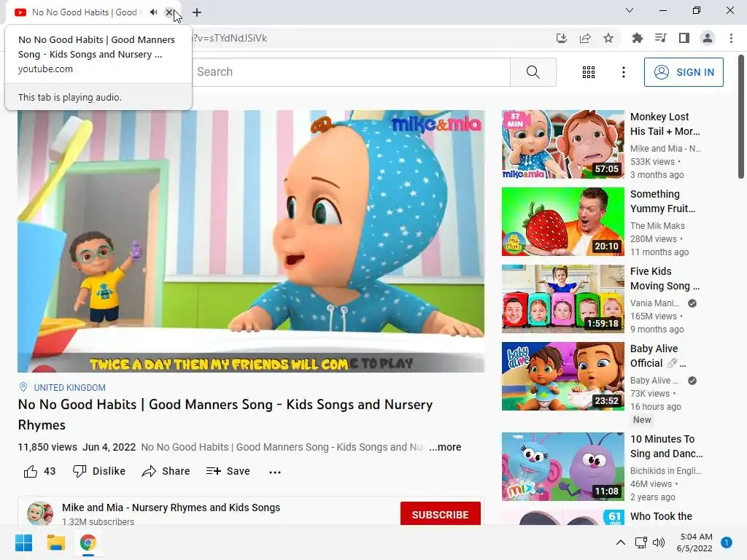
Task: Close the No No Good Habits tab
Action: pyautogui.click(x=169, y=12)
